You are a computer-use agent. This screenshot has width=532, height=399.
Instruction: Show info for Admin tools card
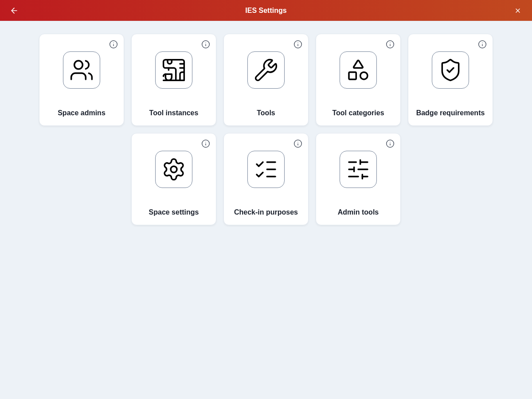click(390, 144)
